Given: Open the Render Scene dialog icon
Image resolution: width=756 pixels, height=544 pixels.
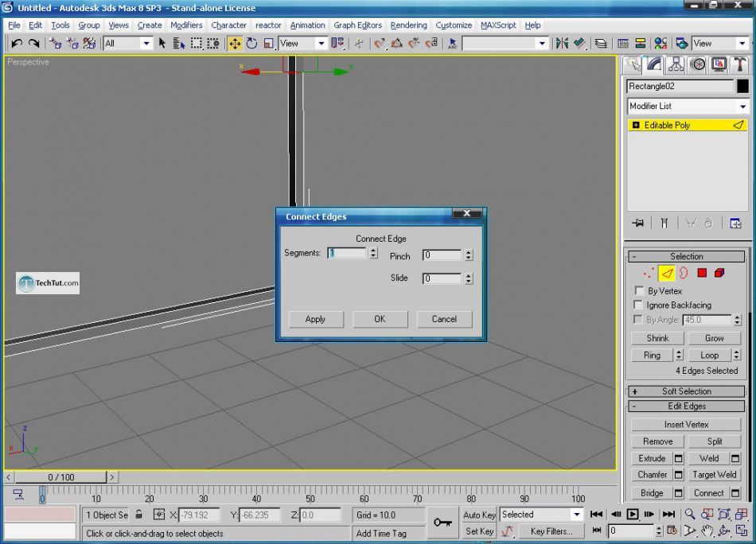Looking at the screenshot, I should click(681, 44).
